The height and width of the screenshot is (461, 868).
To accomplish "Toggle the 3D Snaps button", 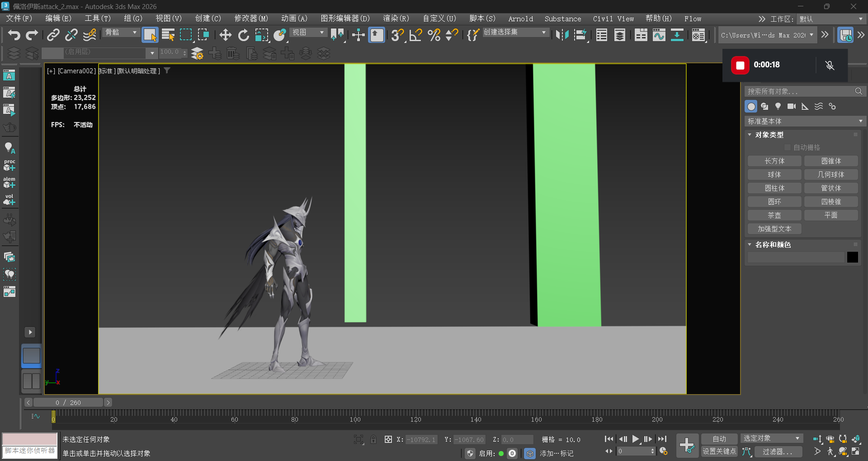I will pyautogui.click(x=397, y=35).
